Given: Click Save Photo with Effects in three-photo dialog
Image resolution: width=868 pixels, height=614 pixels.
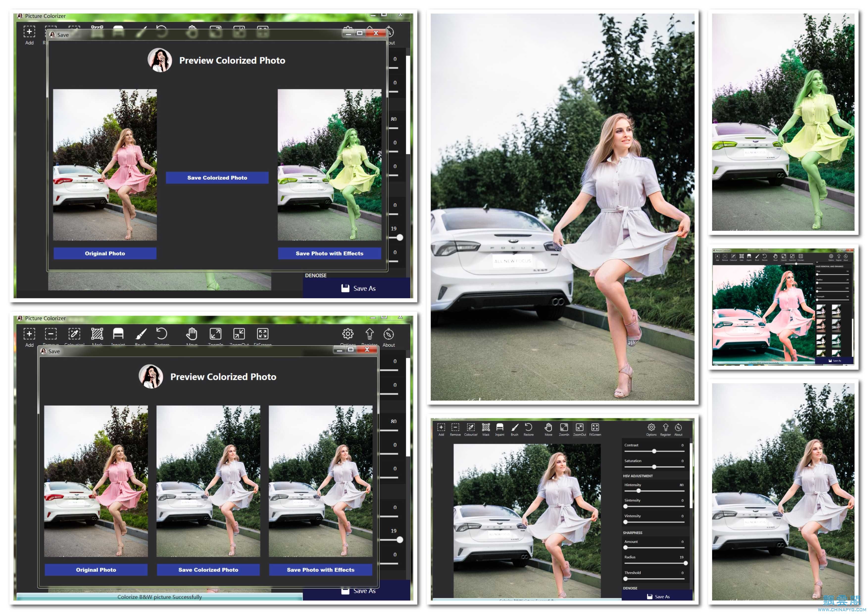Looking at the screenshot, I should coord(321,570).
